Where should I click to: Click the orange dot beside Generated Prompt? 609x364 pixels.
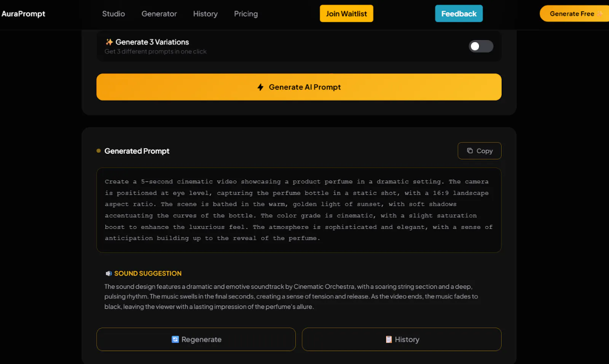click(x=99, y=151)
